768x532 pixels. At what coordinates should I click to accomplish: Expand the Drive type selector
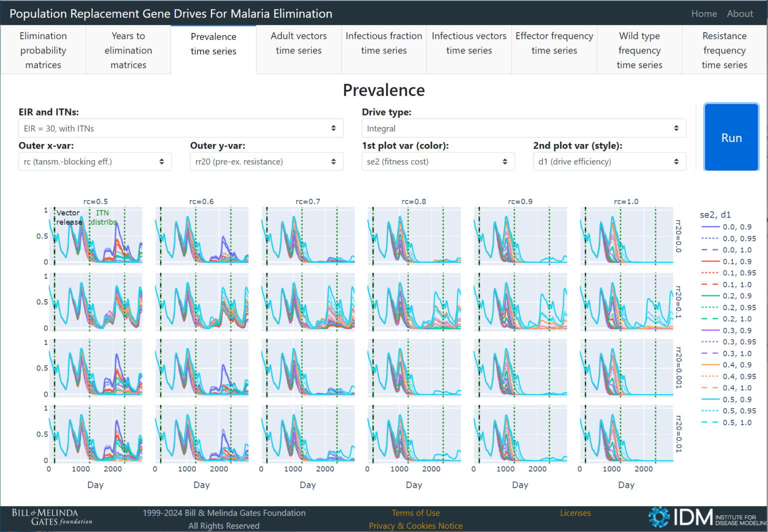(x=523, y=128)
